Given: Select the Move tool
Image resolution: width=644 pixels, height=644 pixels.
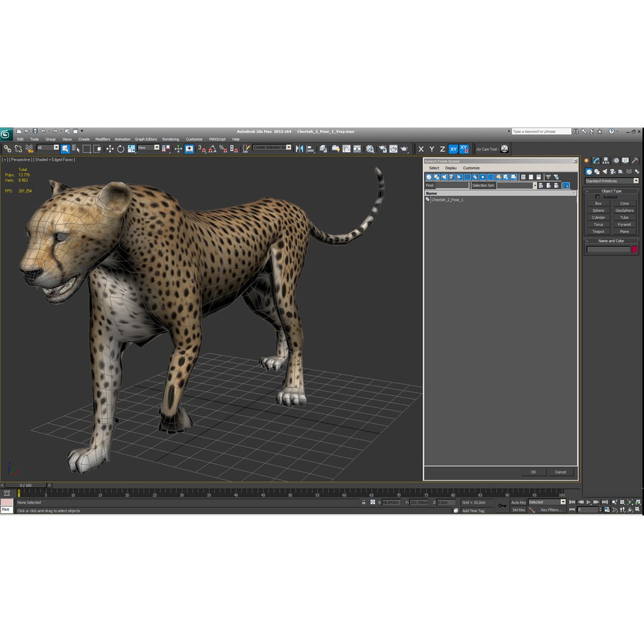Looking at the screenshot, I should click(110, 148).
